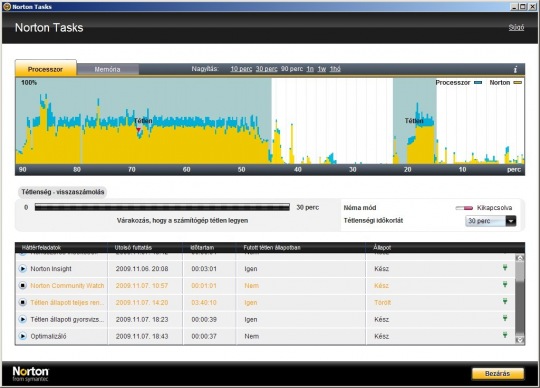The image size is (540, 388).
Task: Set zoom to 30 perc
Action: (x=267, y=69)
